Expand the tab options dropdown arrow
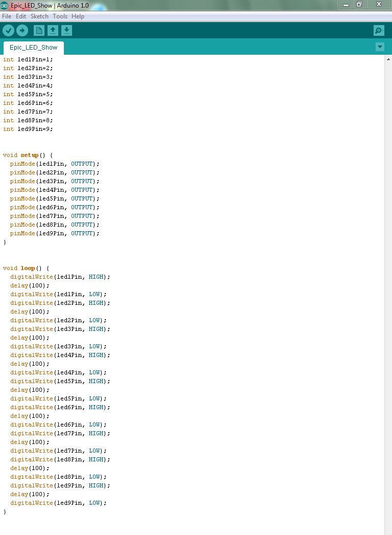 380,47
